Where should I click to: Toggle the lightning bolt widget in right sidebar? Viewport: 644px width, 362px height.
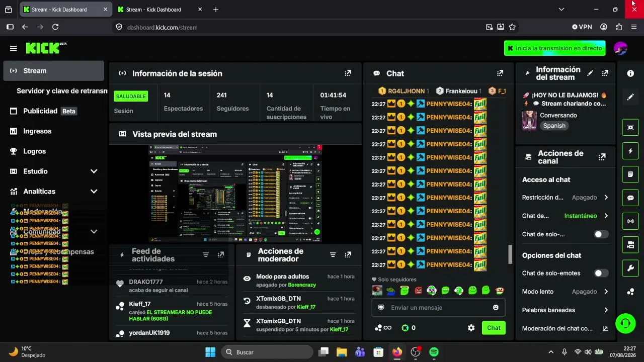point(630,151)
